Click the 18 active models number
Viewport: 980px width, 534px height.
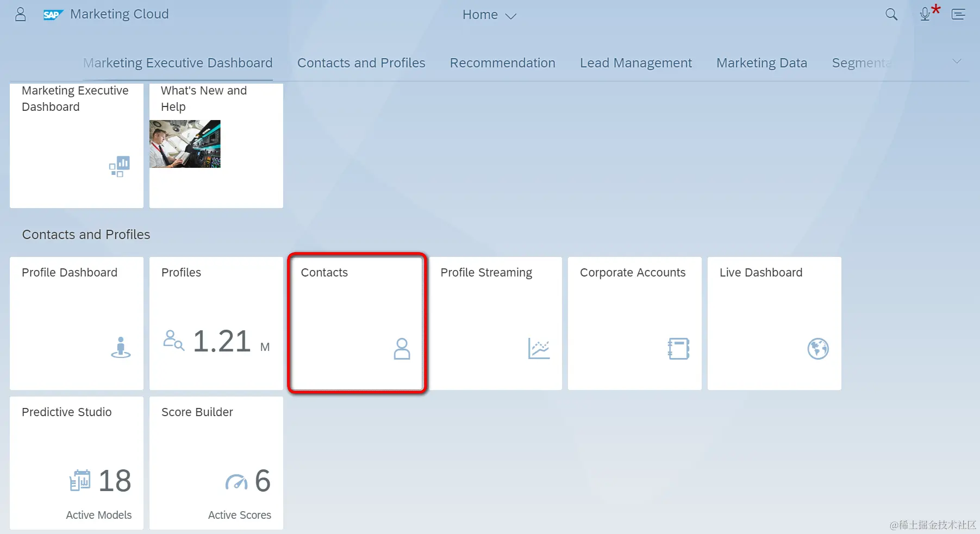tap(115, 481)
